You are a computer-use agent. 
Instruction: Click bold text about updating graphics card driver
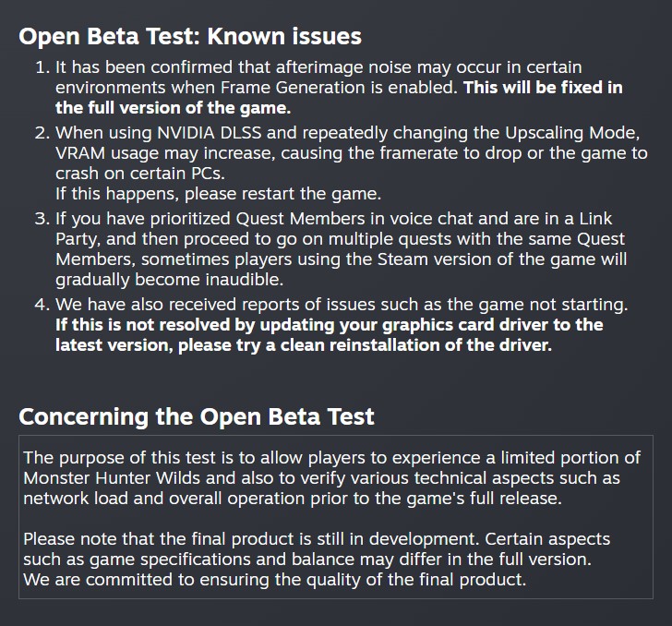(x=329, y=324)
